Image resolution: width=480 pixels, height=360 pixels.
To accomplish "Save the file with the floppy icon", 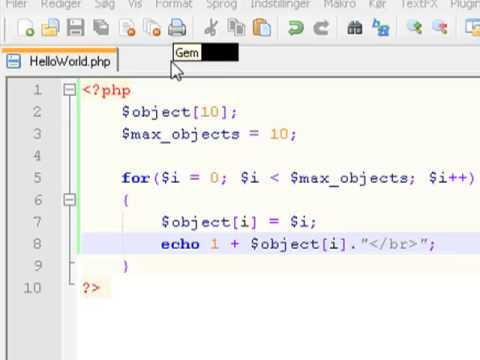I will [x=76, y=27].
